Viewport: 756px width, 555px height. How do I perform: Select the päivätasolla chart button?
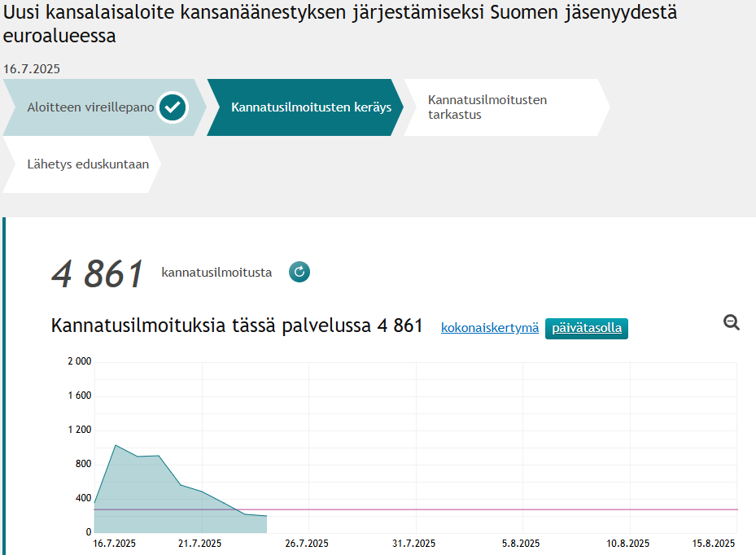[586, 329]
